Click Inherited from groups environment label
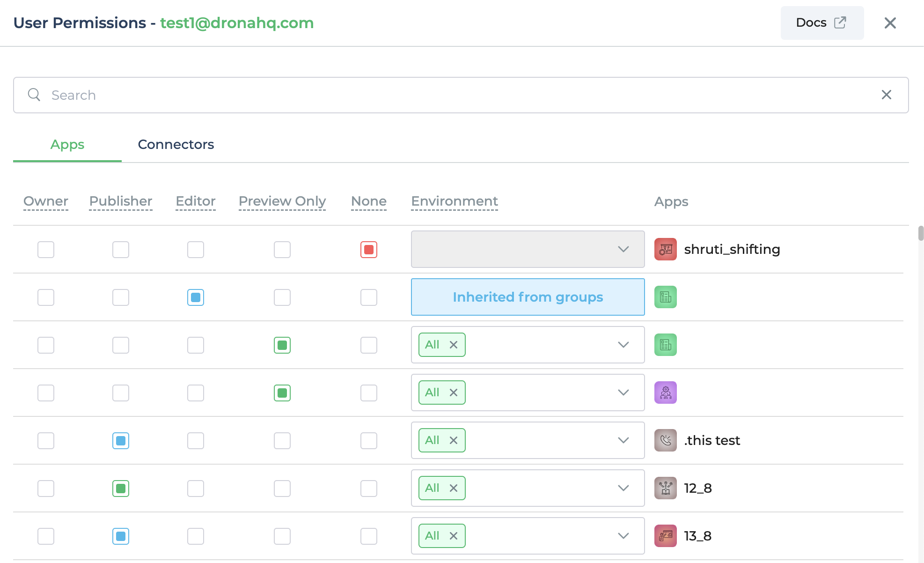This screenshot has width=924, height=563. coord(528,296)
